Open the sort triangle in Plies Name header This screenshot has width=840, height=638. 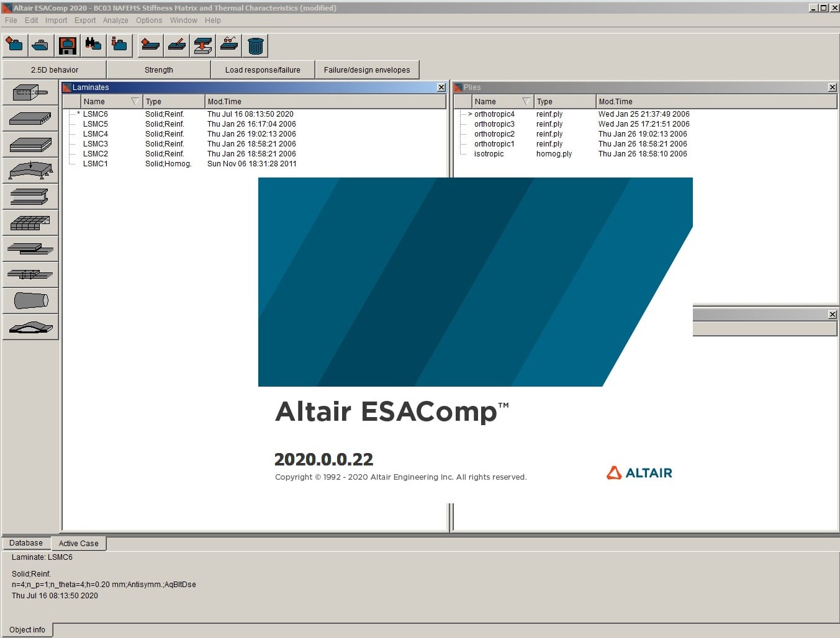[526, 101]
